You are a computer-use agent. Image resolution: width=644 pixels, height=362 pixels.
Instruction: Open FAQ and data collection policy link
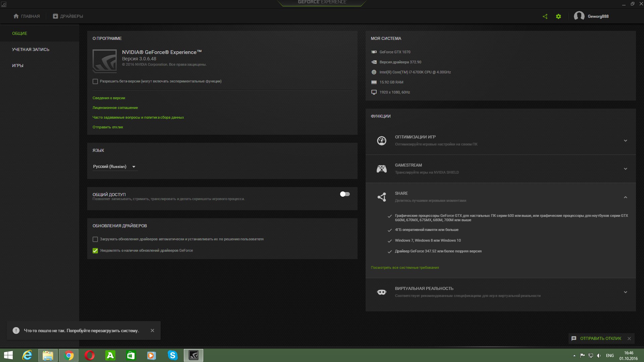click(x=138, y=117)
